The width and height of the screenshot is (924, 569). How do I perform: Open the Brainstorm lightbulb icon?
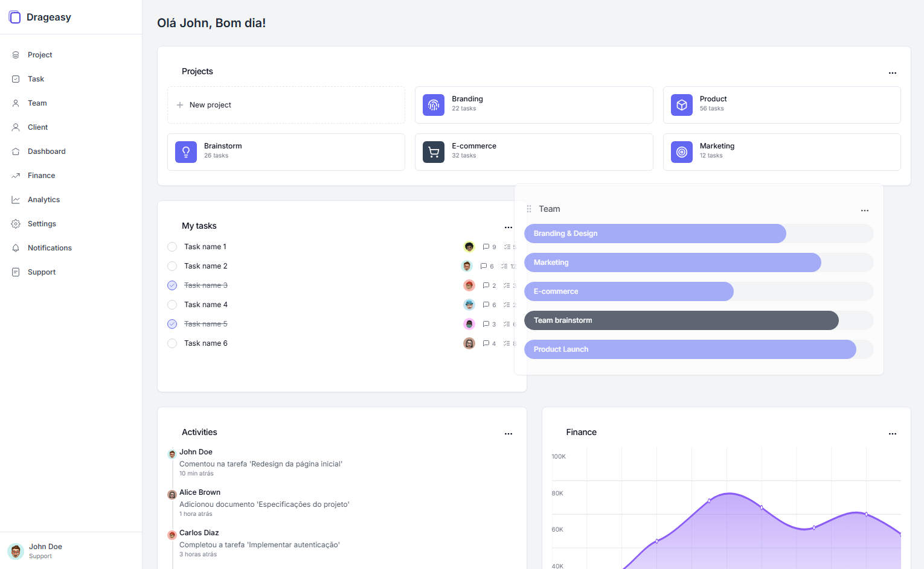click(185, 151)
